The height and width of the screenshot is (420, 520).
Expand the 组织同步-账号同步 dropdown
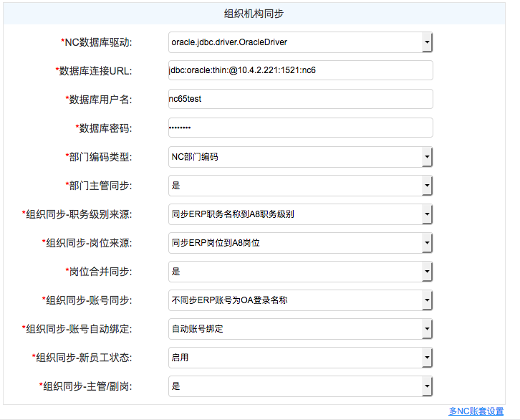click(x=300, y=300)
